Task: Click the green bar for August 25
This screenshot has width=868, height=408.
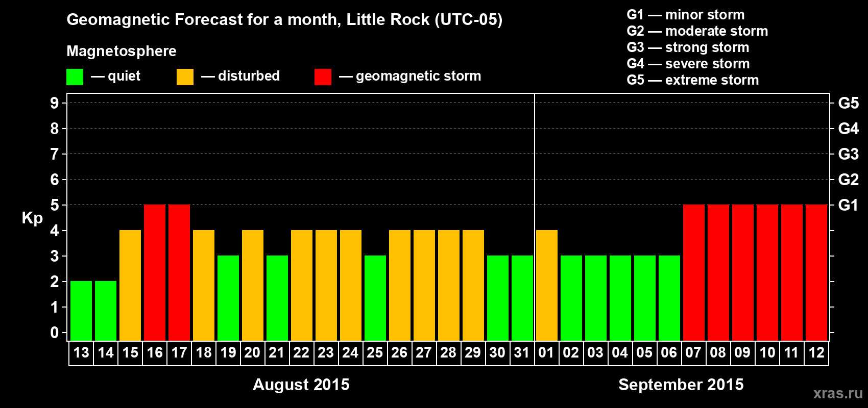Action: 375,298
